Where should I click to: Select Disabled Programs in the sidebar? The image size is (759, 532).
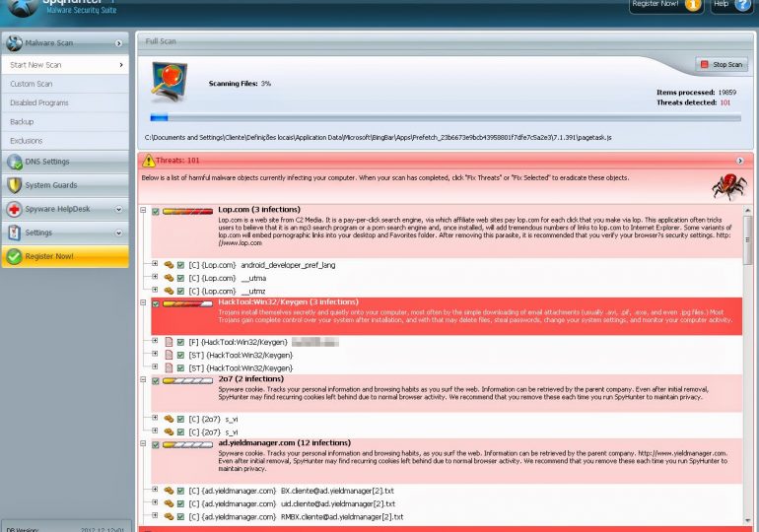[x=39, y=102]
